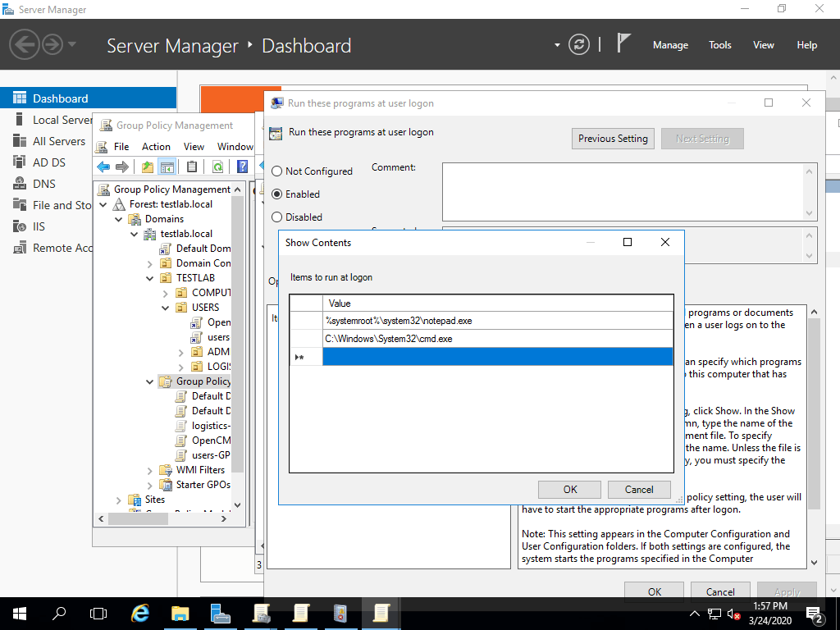This screenshot has width=840, height=630.
Task: Click Server Manager refresh icon in header
Action: [x=579, y=45]
